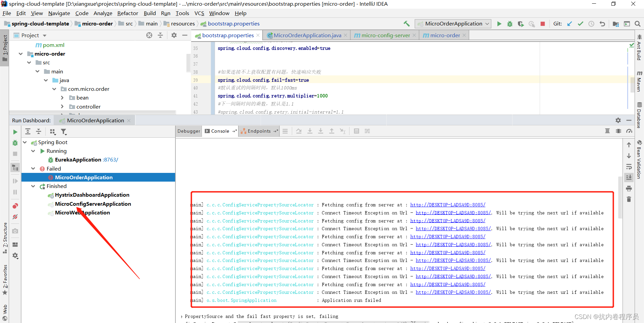Revert changes with Git rollback icon
The height and width of the screenshot is (323, 644).
pos(602,24)
